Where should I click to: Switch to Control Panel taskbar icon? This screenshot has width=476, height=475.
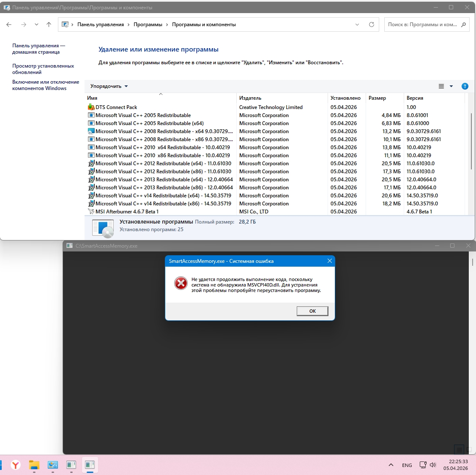pyautogui.click(x=52, y=465)
